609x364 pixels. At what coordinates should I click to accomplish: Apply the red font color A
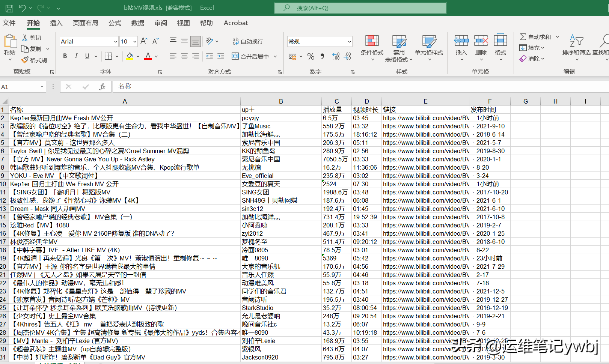pyautogui.click(x=148, y=56)
